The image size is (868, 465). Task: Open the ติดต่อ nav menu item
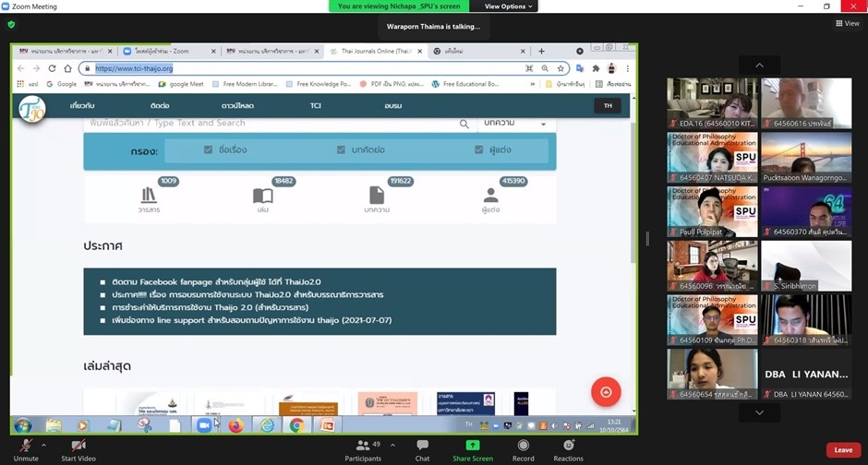pyautogui.click(x=160, y=105)
